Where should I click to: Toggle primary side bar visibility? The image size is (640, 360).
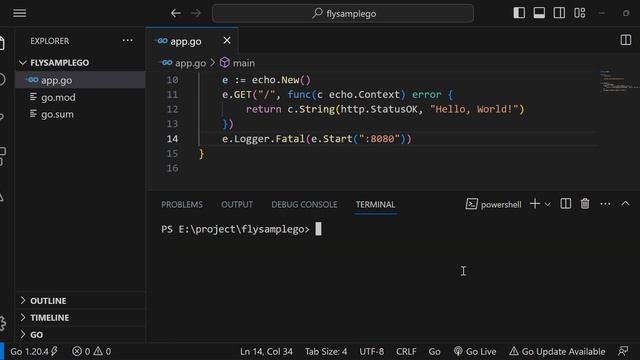(x=519, y=13)
